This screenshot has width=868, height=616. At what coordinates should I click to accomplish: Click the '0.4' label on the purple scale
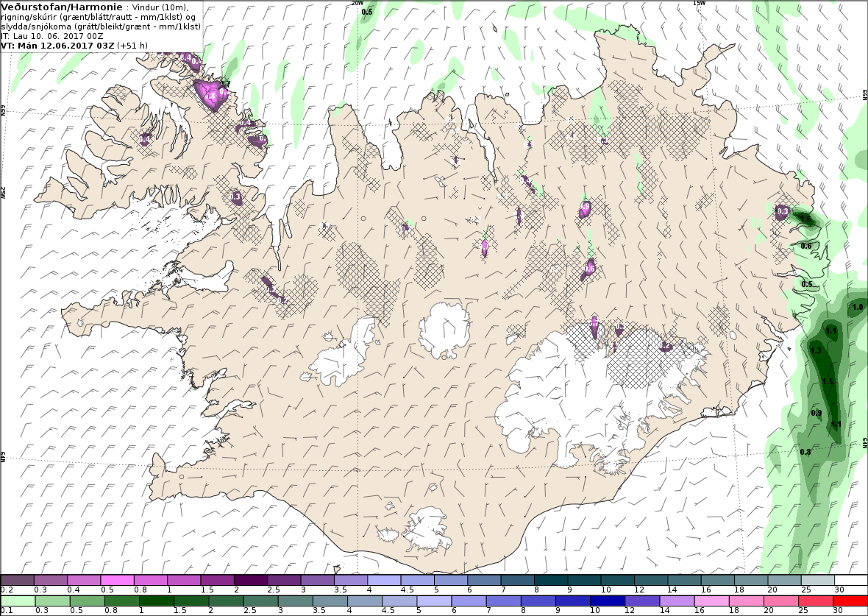pos(74,590)
